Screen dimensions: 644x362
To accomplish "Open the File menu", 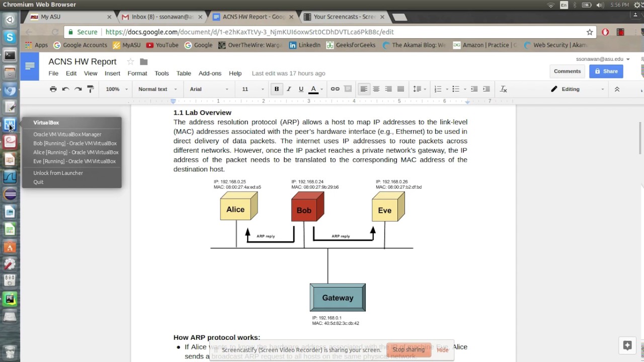I will (53, 73).
